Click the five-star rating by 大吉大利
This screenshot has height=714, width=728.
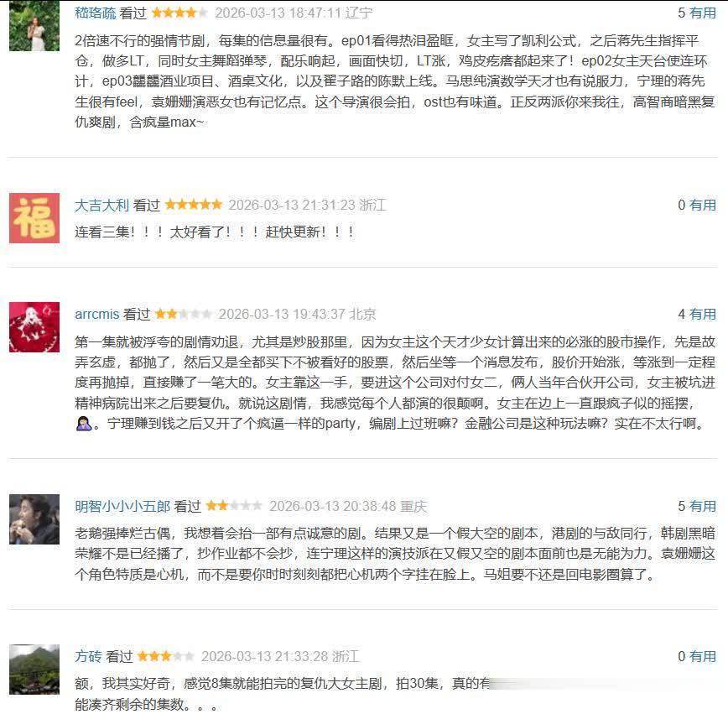pyautogui.click(x=194, y=205)
